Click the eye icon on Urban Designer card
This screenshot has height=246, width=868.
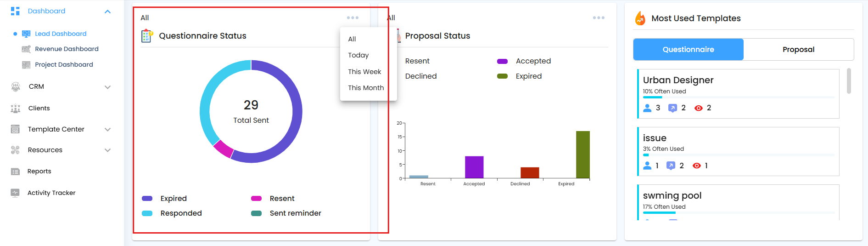click(698, 108)
